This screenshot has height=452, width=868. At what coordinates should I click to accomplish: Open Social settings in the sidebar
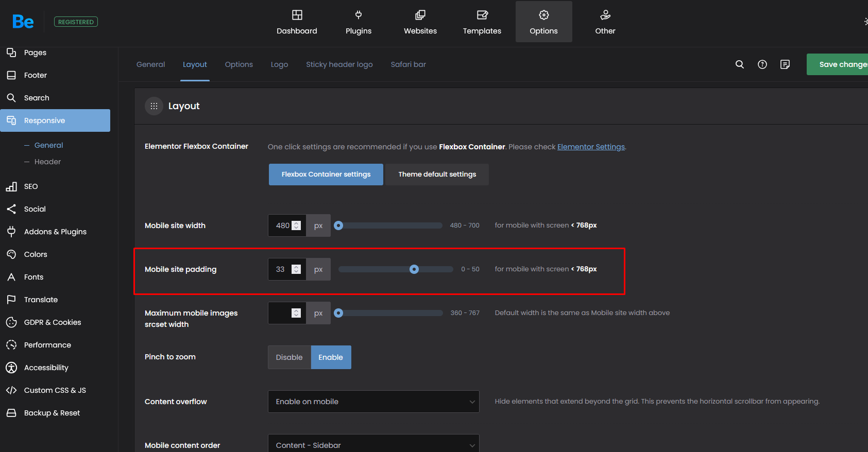[x=55, y=209]
